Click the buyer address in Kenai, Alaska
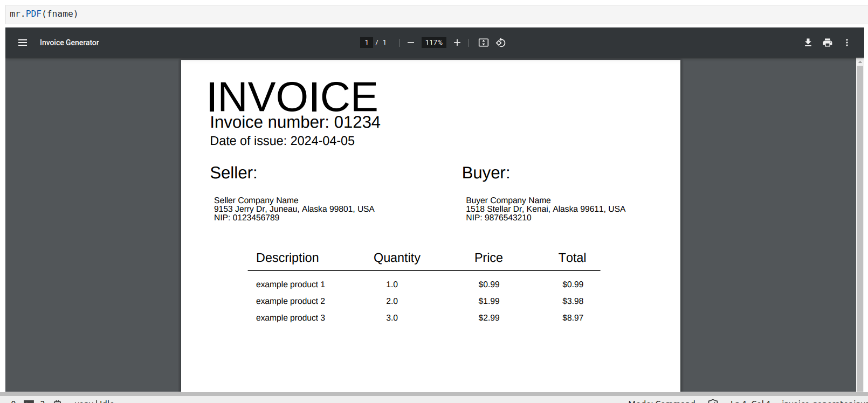The image size is (868, 403). pyautogui.click(x=546, y=209)
